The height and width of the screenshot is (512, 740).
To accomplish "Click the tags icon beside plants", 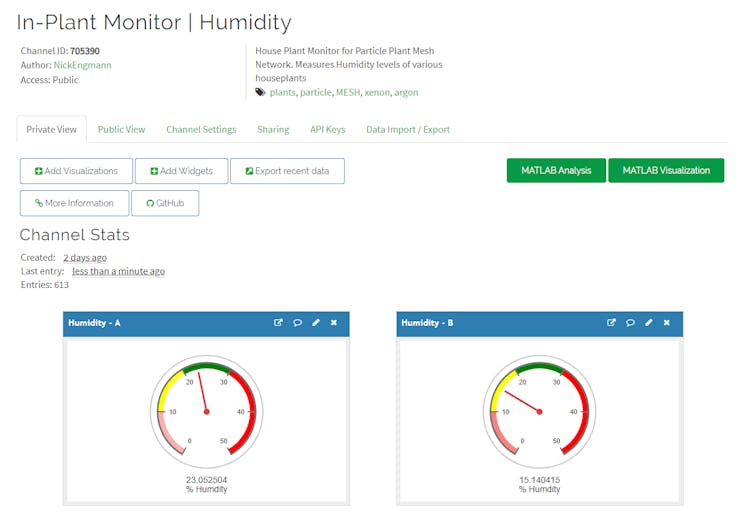I will [261, 92].
